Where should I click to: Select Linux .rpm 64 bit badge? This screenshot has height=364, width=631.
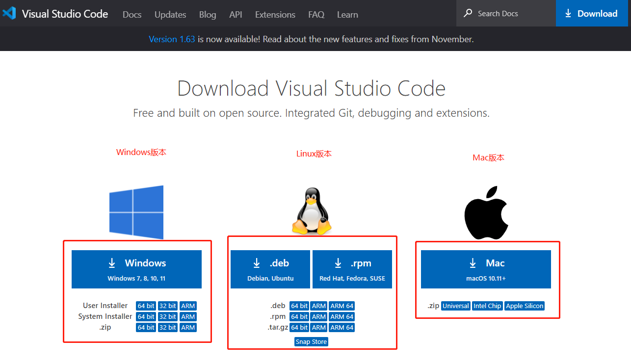[x=299, y=317]
